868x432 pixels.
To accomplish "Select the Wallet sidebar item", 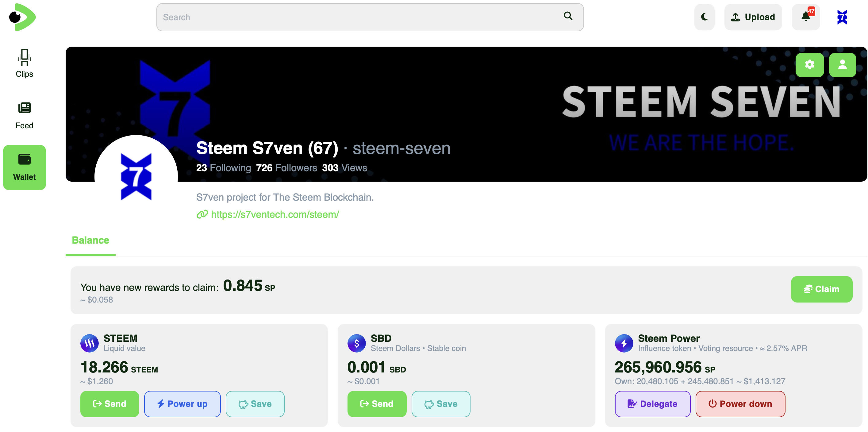I will [24, 167].
